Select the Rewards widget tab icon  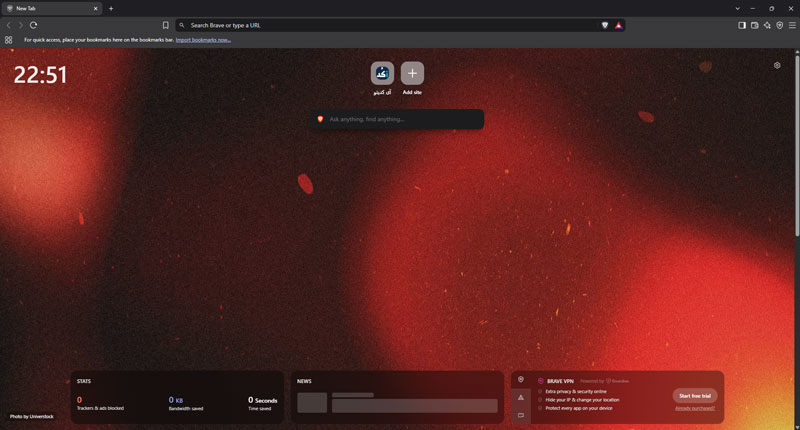point(521,397)
